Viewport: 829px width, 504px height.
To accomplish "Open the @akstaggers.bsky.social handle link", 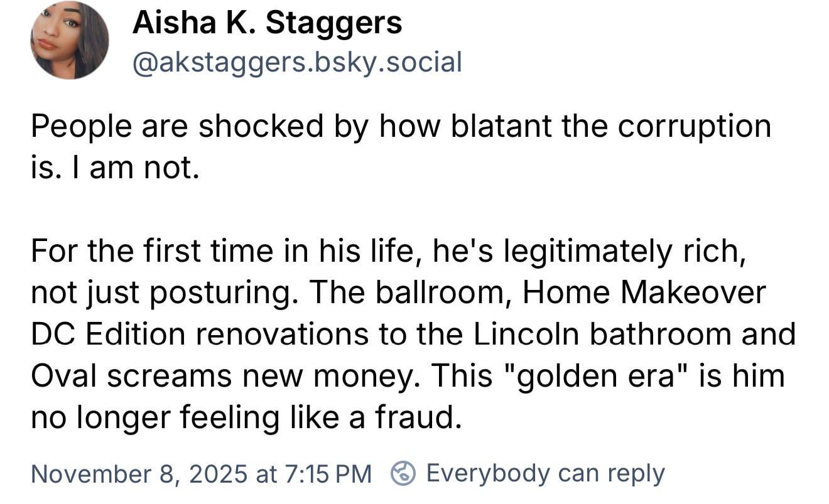I will (x=296, y=62).
